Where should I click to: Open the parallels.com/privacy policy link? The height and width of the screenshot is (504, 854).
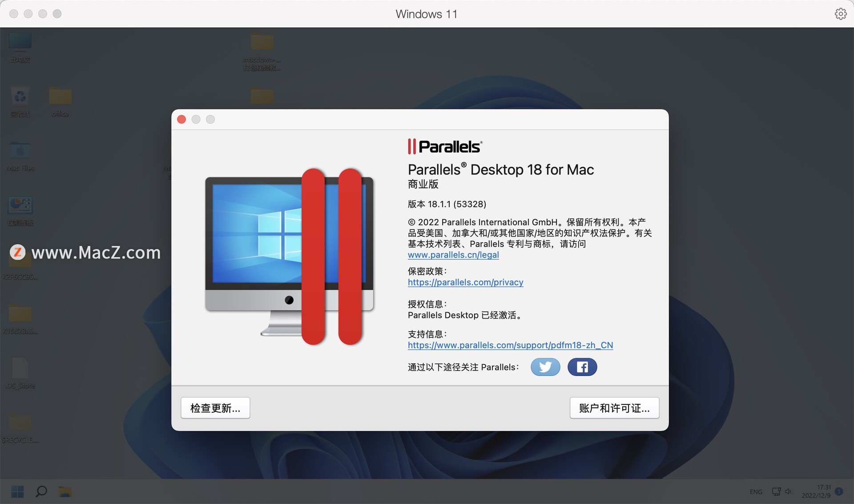click(465, 282)
